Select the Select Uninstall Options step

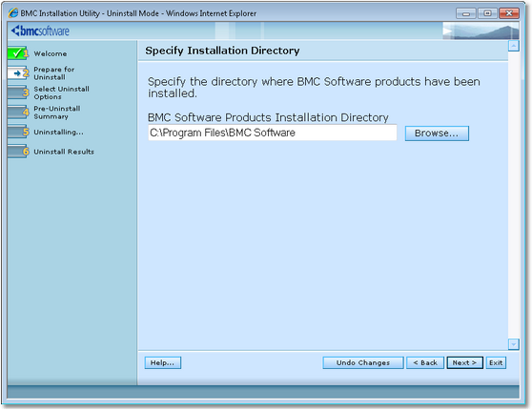tap(61, 92)
